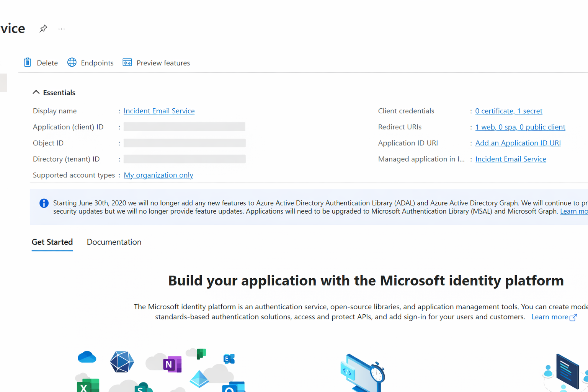Click the Preview features icon
The image size is (588, 392).
click(x=127, y=62)
